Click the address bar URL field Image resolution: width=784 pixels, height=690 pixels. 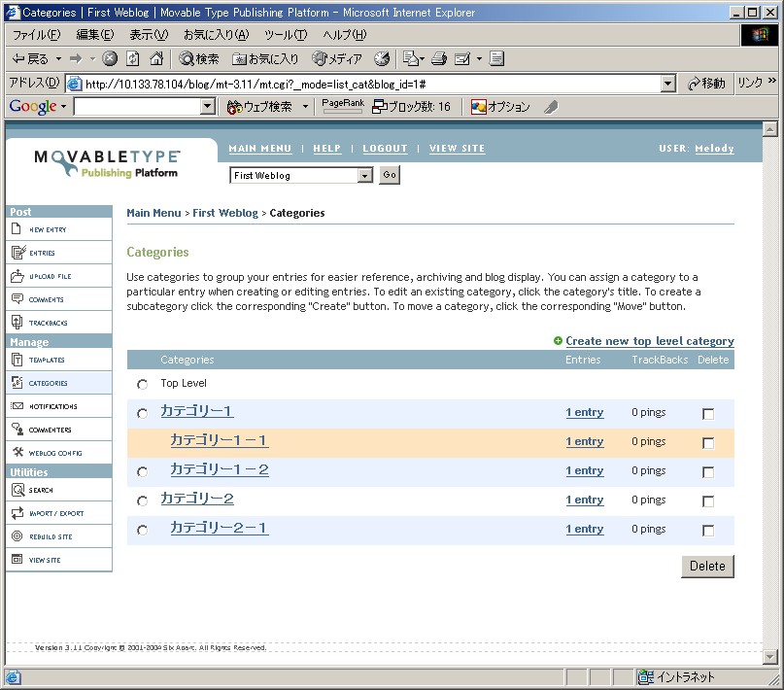pyautogui.click(x=372, y=84)
